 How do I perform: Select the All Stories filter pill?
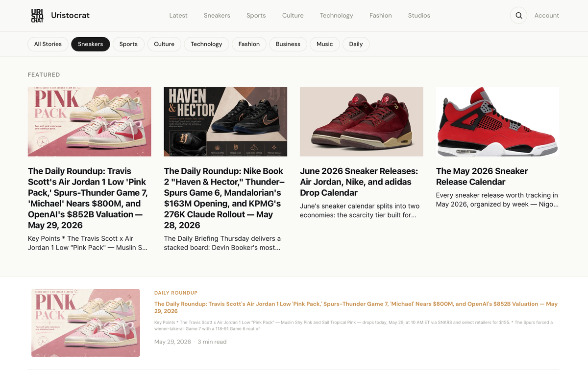coord(48,44)
